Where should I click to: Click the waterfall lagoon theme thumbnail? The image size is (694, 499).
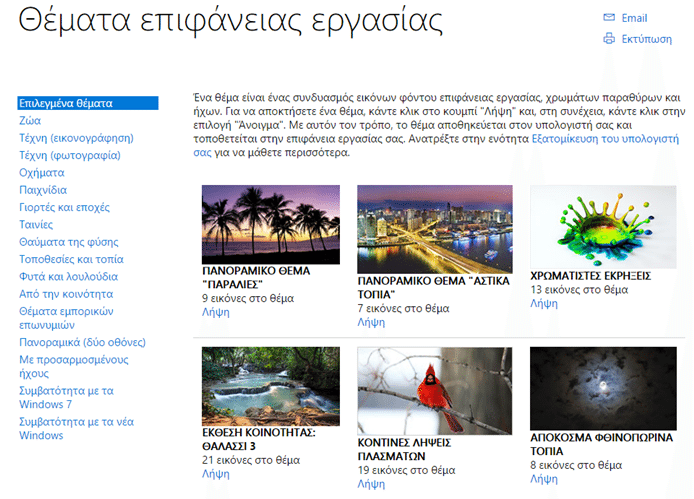(x=271, y=387)
